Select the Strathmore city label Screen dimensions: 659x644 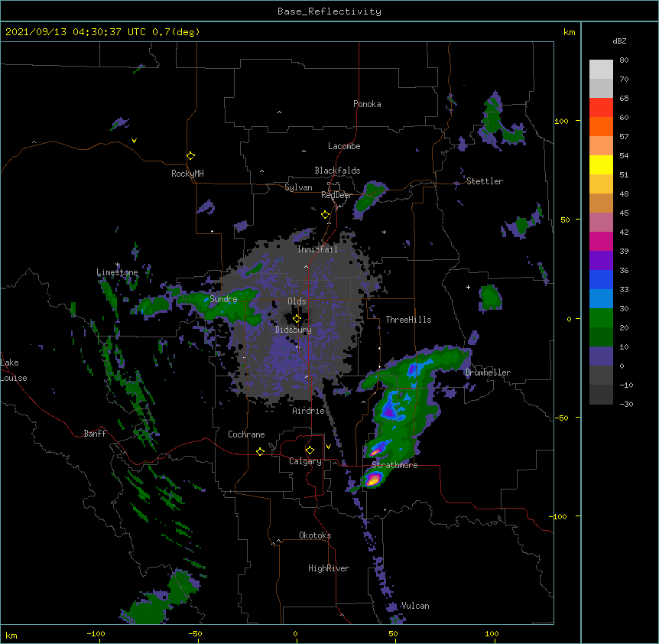pyautogui.click(x=394, y=465)
